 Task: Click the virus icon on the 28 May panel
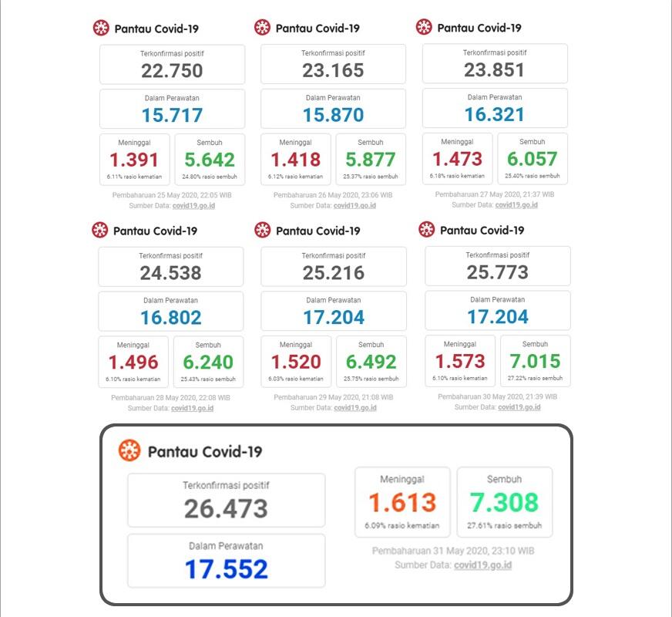tap(100, 231)
